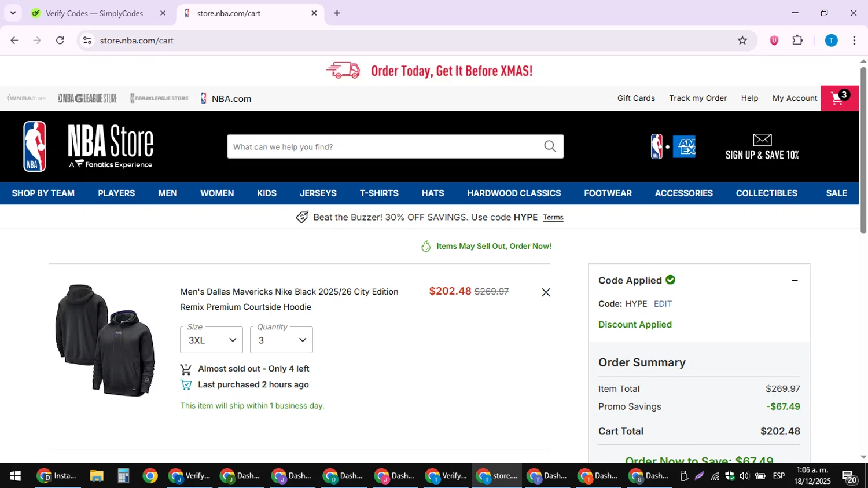The image size is (868, 488).
Task: Open the shopping cart icon with 3 items
Action: pos(839,98)
